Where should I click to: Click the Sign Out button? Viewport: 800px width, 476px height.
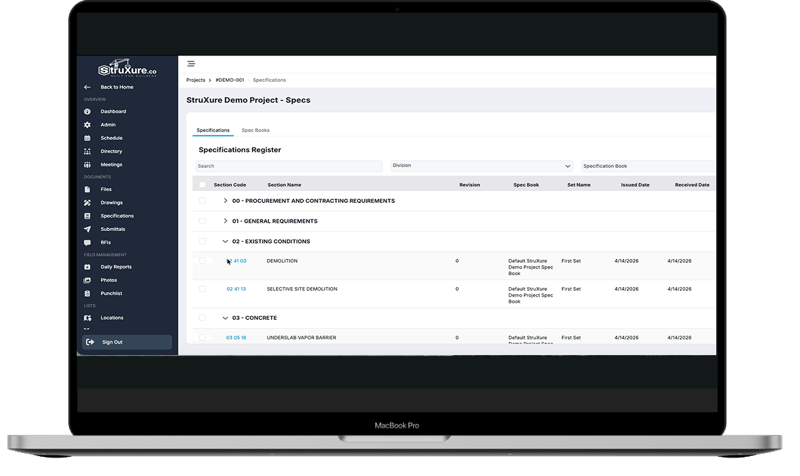127,342
